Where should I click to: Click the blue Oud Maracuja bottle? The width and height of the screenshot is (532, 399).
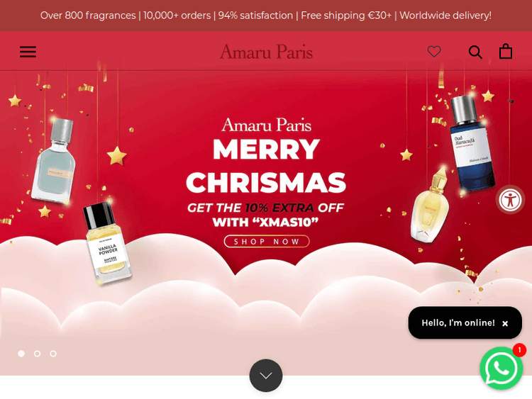pyautogui.click(x=472, y=142)
